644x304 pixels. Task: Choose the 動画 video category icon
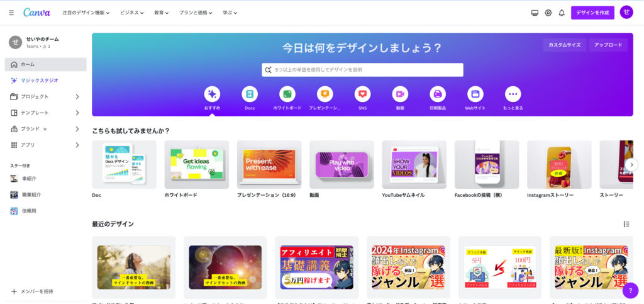[400, 94]
